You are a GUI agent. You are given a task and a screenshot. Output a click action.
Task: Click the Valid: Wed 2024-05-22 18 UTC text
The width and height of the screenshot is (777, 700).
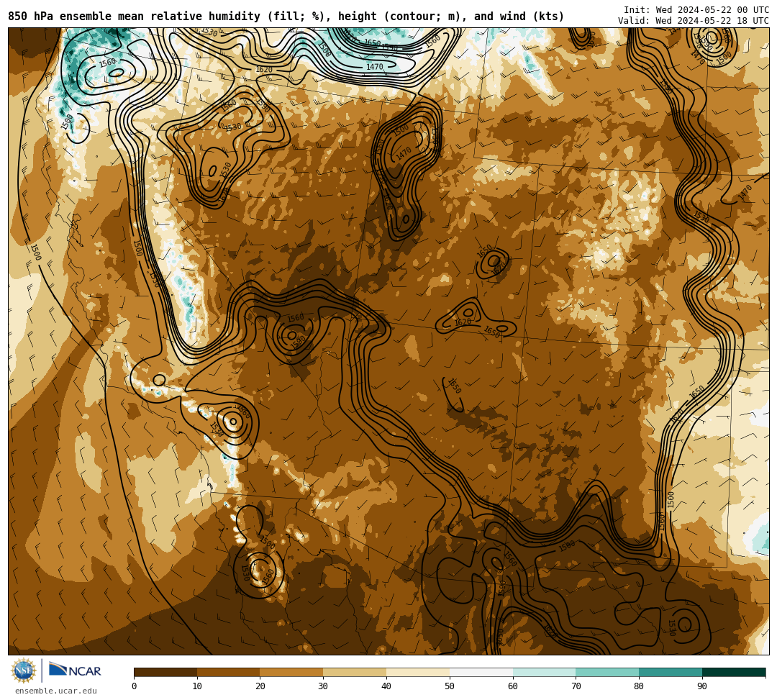click(694, 21)
